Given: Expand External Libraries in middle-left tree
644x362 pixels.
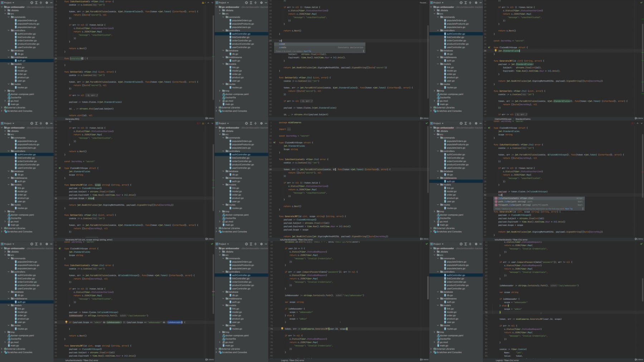Looking at the screenshot, I should (x=2, y=228).
